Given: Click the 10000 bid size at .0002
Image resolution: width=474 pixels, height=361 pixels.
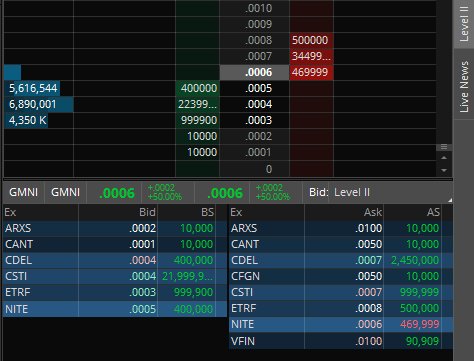Looking at the screenshot, I should pos(198,136).
